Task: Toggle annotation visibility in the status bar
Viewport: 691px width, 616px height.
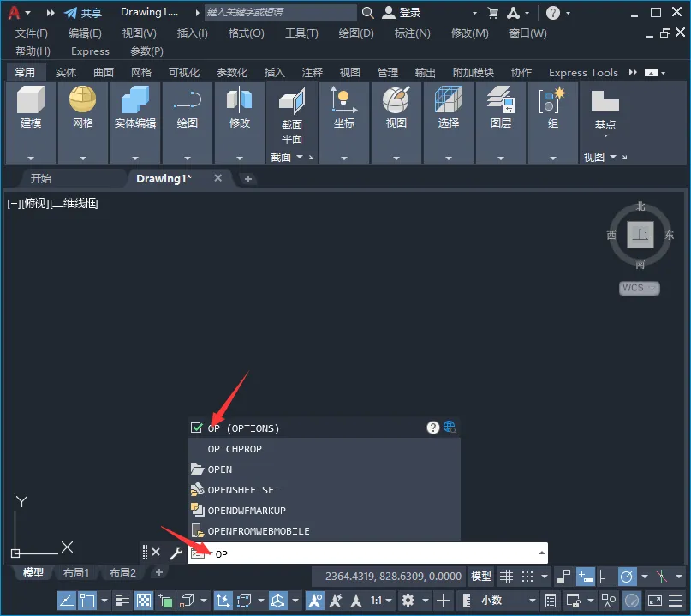Action: [315, 600]
